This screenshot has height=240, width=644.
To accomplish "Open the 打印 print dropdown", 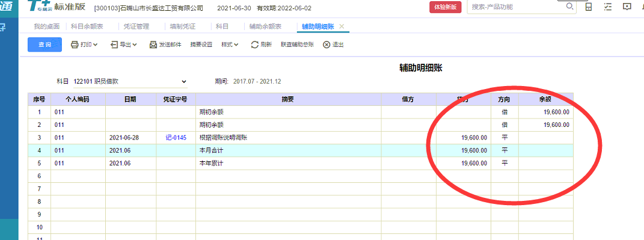I will (x=84, y=45).
